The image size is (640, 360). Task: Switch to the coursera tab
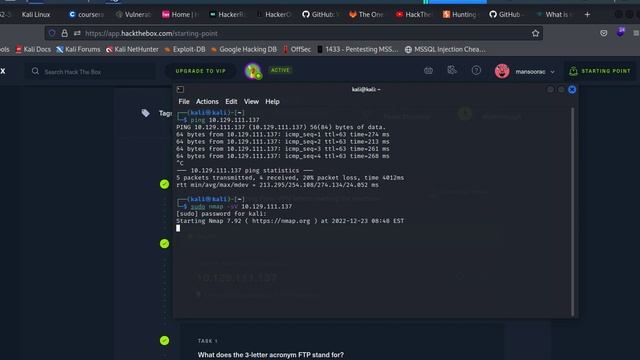(x=87, y=14)
